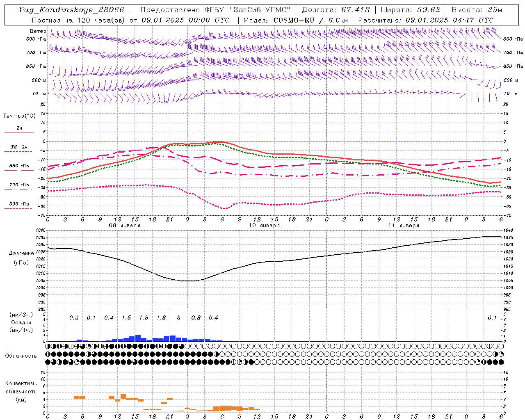This screenshot has width=525, height=420.
Task: Select the 700 гПа temperature legend entry
Action: [19, 185]
